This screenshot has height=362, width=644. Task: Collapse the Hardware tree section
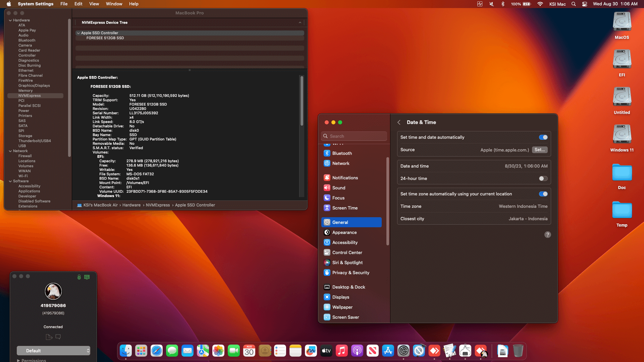click(x=10, y=20)
